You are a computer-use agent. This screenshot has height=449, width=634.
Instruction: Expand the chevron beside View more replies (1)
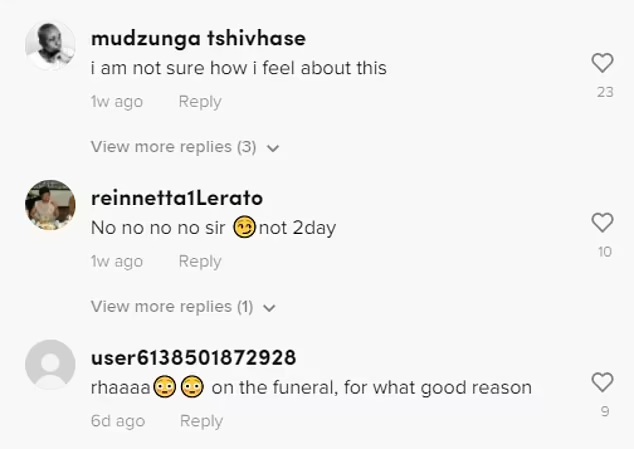coord(269,308)
